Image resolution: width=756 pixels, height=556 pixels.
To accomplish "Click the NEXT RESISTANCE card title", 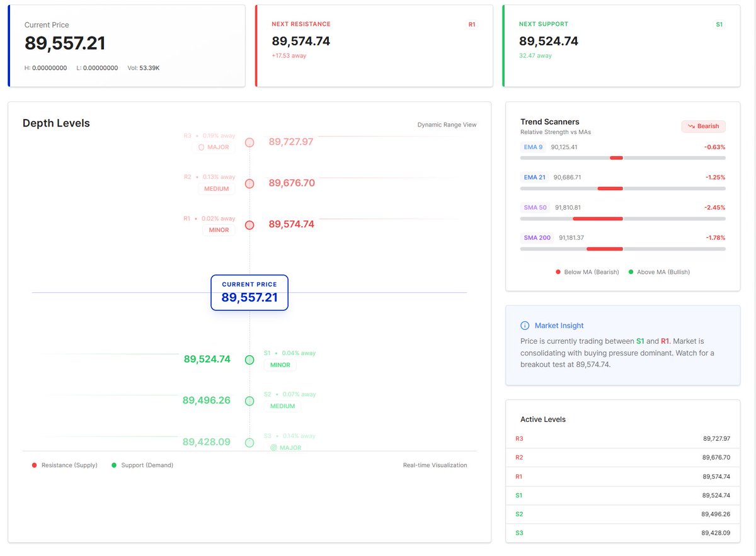I will (x=301, y=24).
